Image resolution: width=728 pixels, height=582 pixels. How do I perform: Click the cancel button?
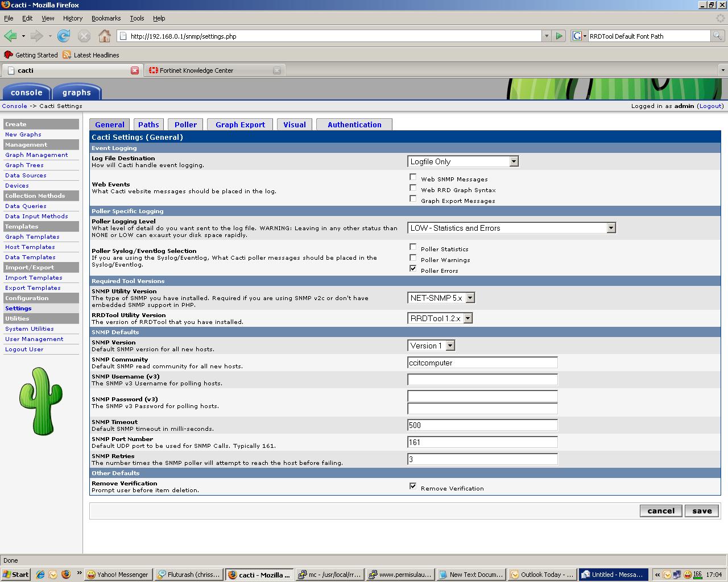click(x=661, y=511)
